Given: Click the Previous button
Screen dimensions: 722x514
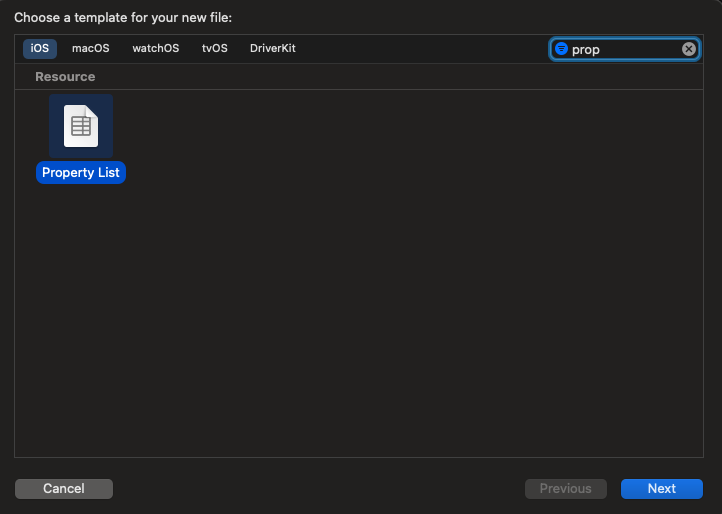Looking at the screenshot, I should tap(565, 489).
